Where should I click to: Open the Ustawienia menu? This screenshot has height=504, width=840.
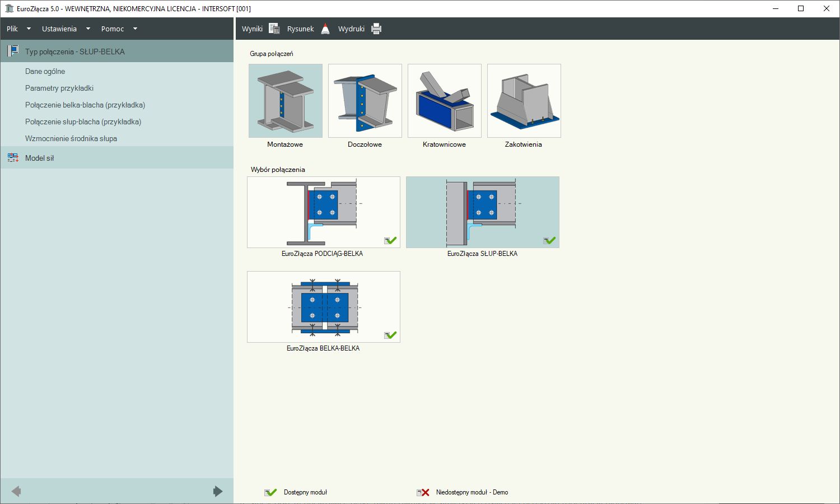click(59, 29)
